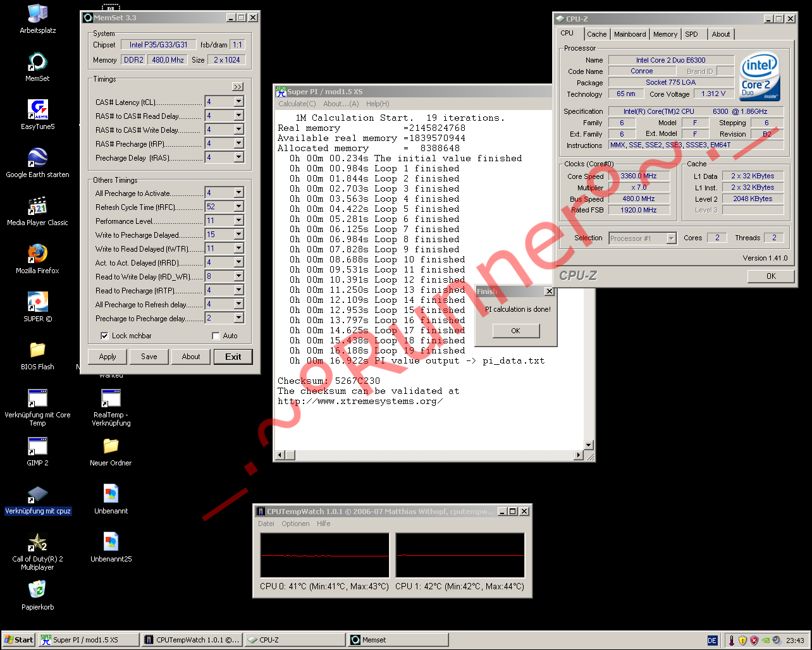812x650 pixels.
Task: Select the MemSet desktop shortcut
Action: tap(37, 67)
